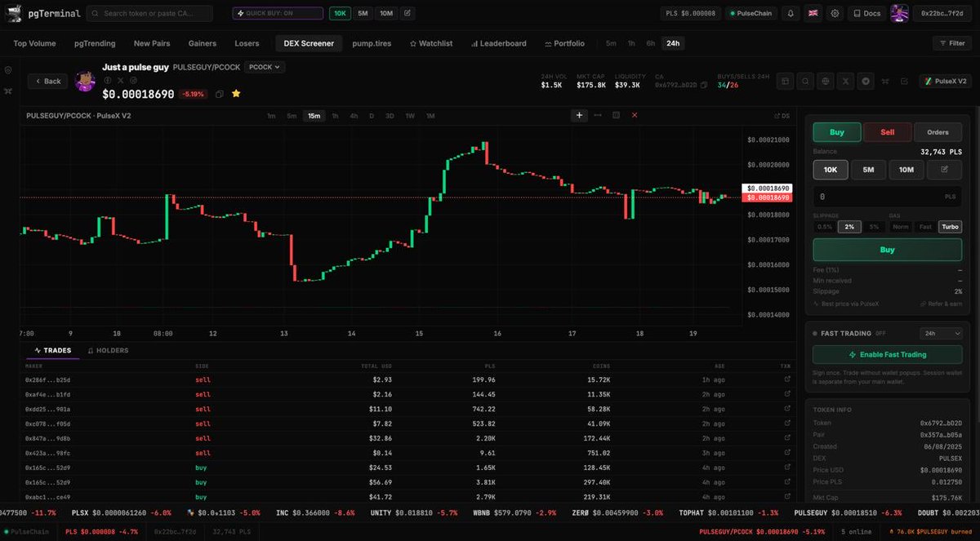
Task: Click the Back button
Action: pos(47,81)
